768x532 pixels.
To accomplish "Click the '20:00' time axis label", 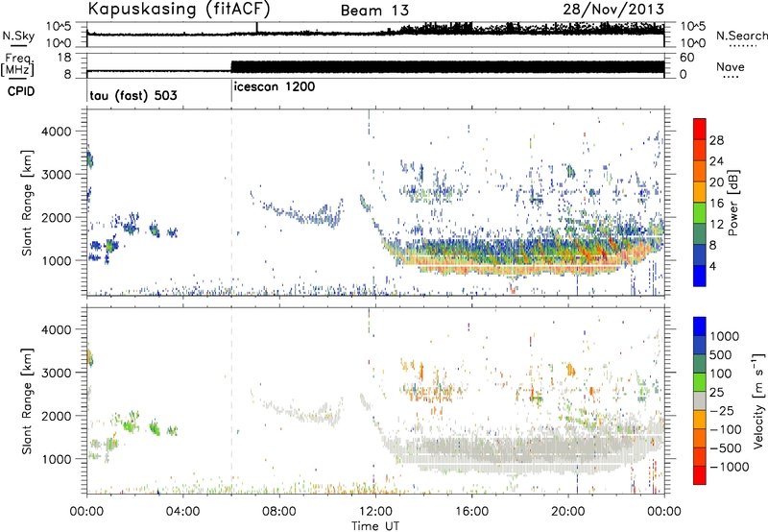I will pos(568,512).
